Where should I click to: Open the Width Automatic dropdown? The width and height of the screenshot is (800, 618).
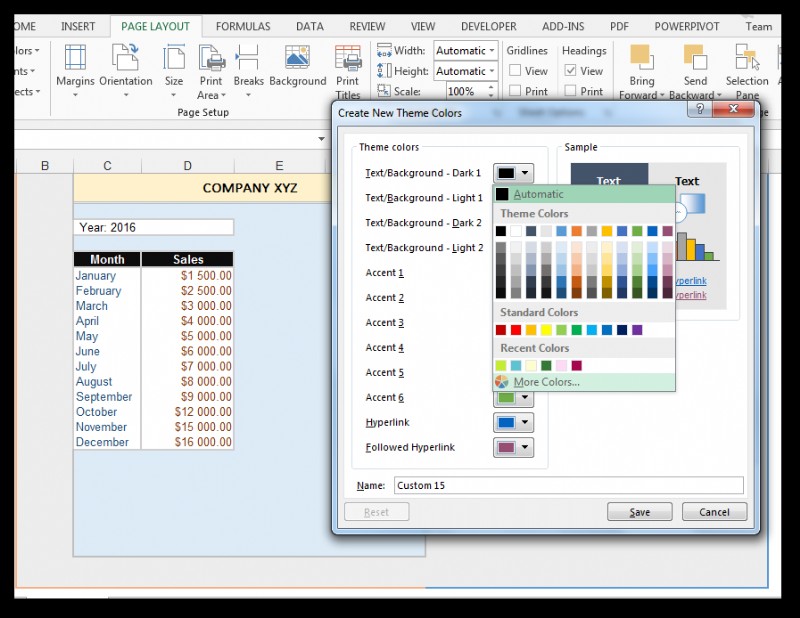[x=492, y=50]
